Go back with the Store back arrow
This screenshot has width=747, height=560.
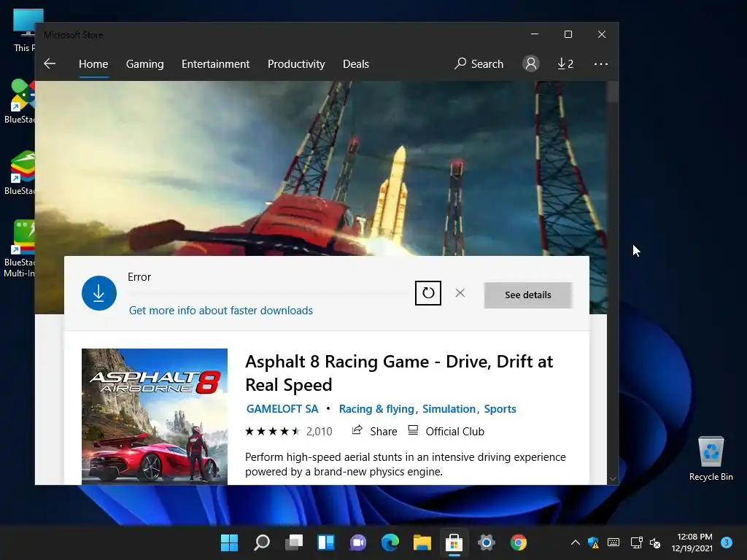coord(50,64)
